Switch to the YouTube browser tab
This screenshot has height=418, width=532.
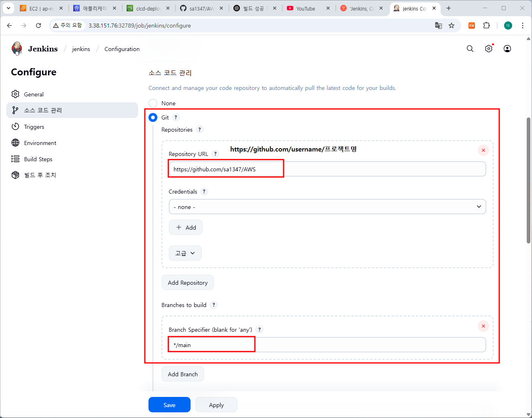[x=305, y=8]
